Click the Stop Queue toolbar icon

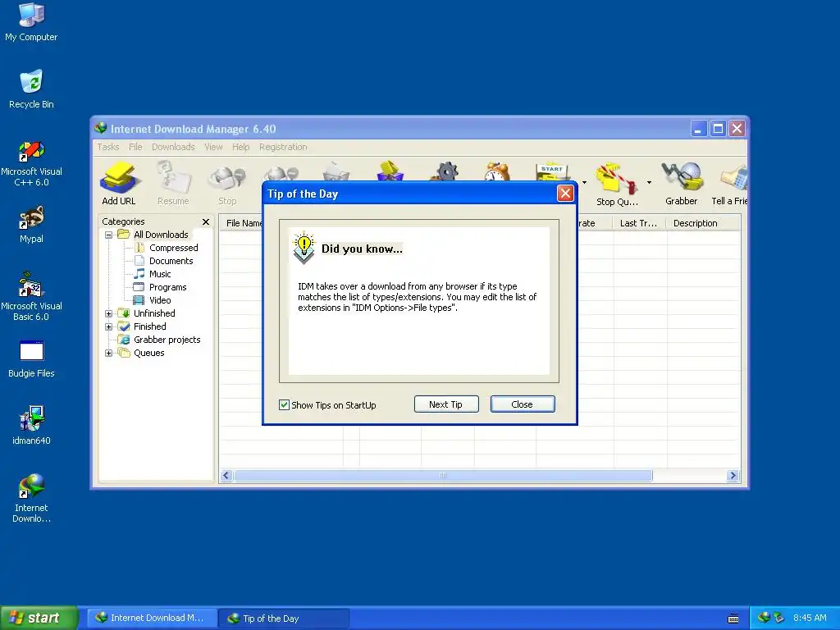(x=617, y=183)
